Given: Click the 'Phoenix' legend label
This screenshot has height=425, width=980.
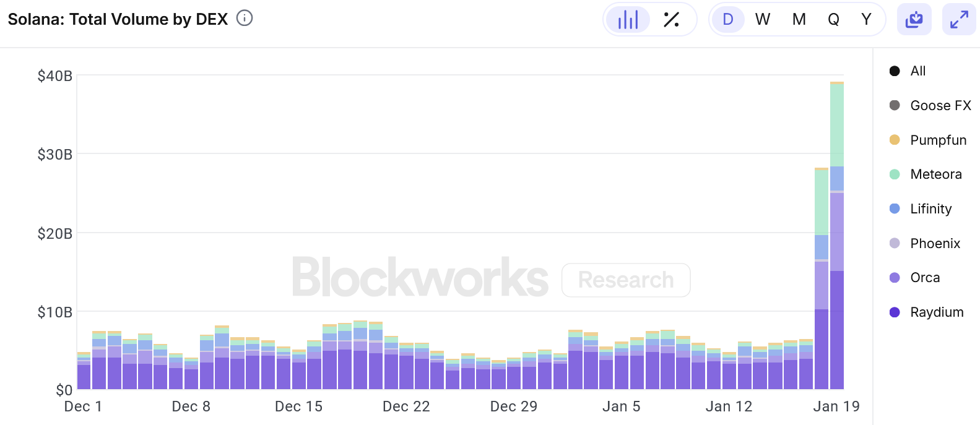Looking at the screenshot, I should (x=935, y=244).
